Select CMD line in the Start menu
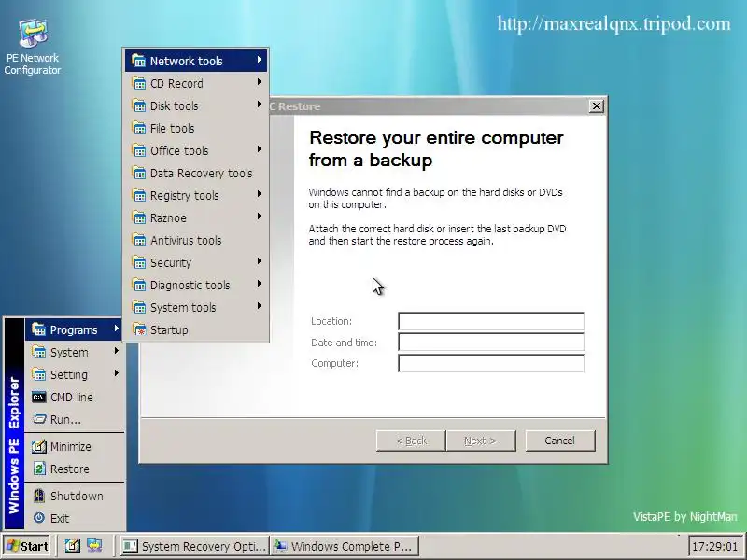 click(x=75, y=397)
